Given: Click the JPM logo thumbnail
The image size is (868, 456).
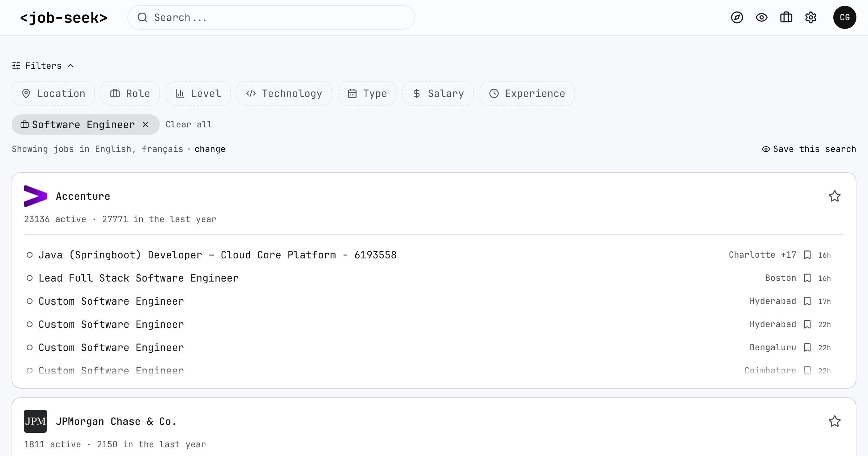Looking at the screenshot, I should pos(35,421).
